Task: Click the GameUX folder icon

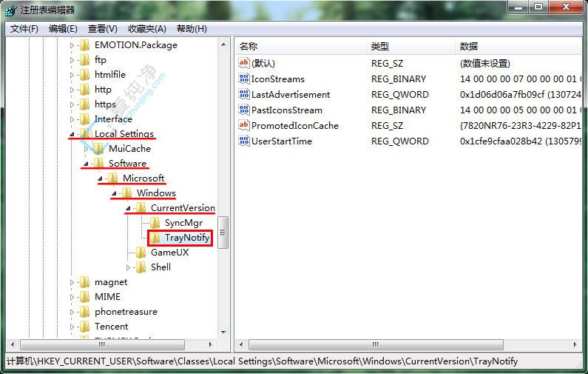Action: pos(141,253)
